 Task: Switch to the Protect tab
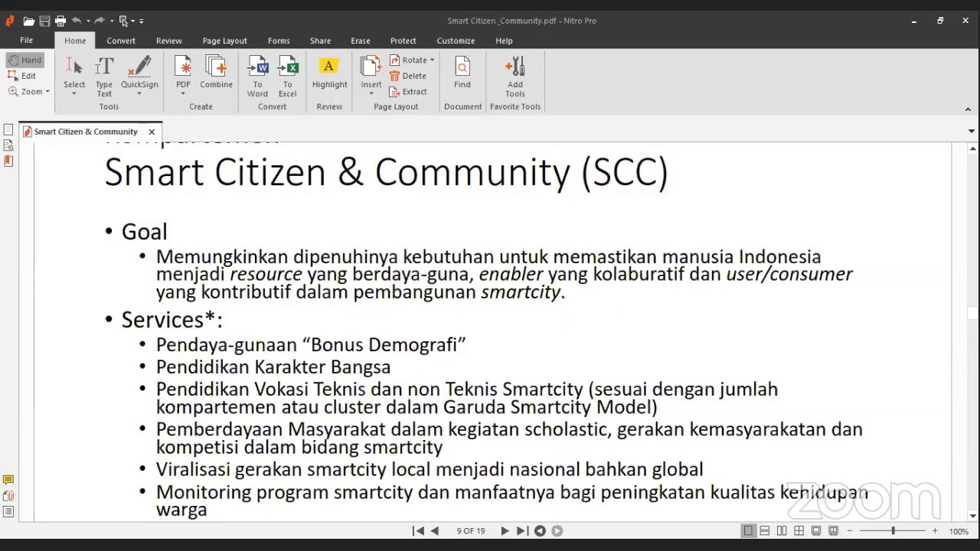[x=403, y=41]
